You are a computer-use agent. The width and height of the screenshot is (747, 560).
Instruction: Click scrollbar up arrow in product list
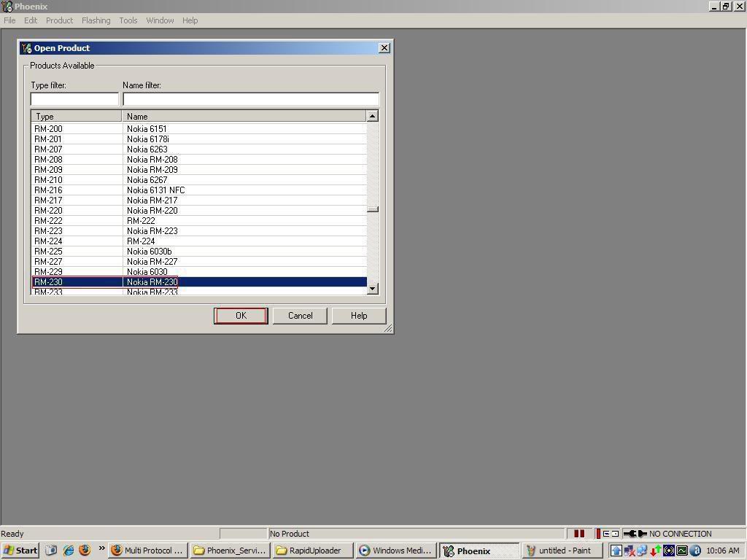[373, 116]
